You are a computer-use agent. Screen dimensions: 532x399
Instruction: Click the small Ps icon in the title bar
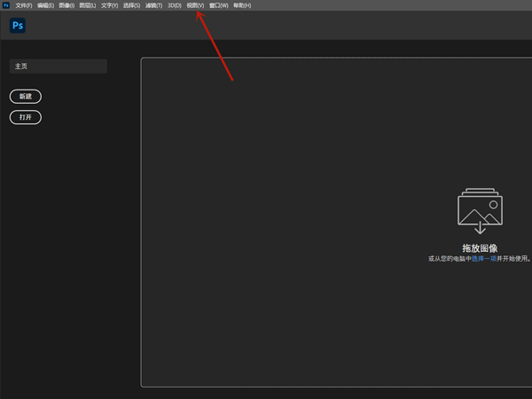click(x=6, y=5)
